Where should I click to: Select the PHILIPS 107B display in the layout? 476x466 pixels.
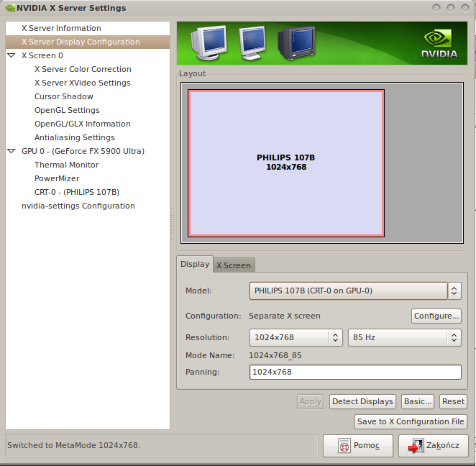286,163
